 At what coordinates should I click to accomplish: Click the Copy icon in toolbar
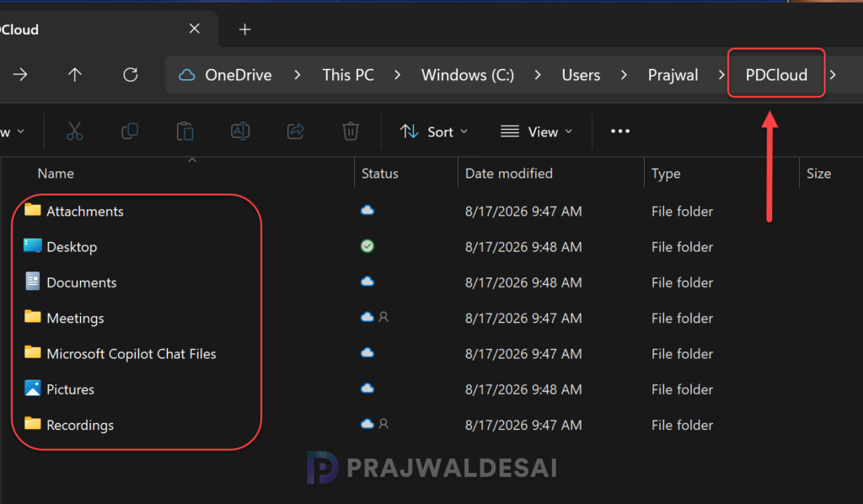[x=130, y=131]
